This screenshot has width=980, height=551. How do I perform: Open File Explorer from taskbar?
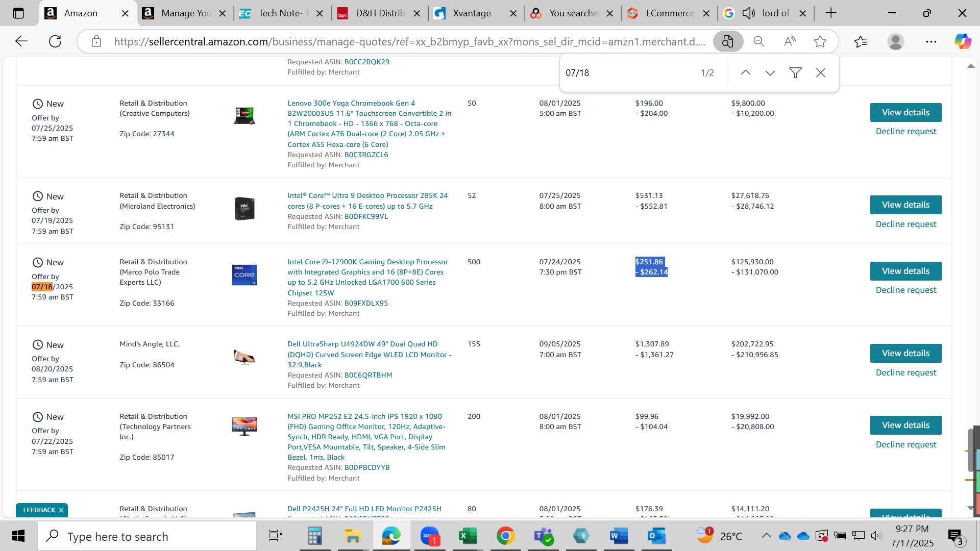coord(352,536)
